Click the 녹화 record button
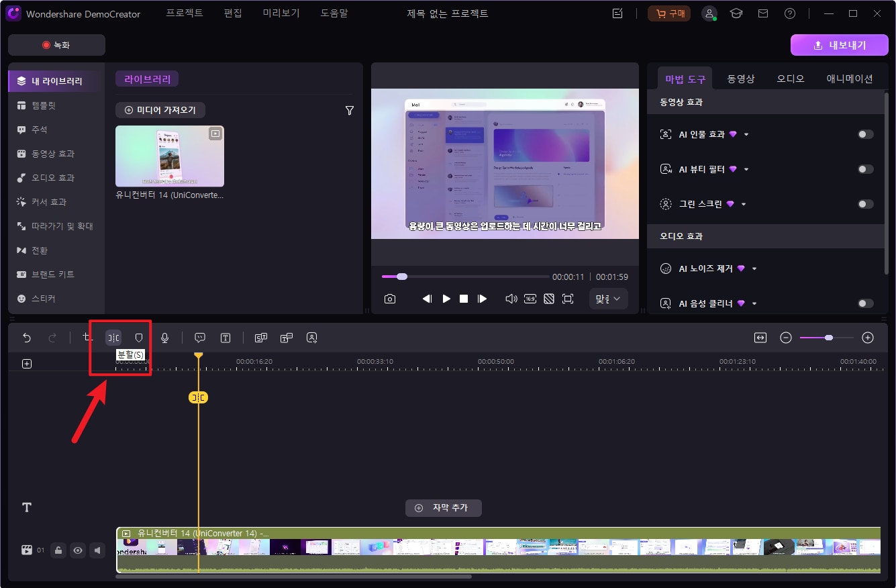The image size is (896, 588). click(56, 45)
